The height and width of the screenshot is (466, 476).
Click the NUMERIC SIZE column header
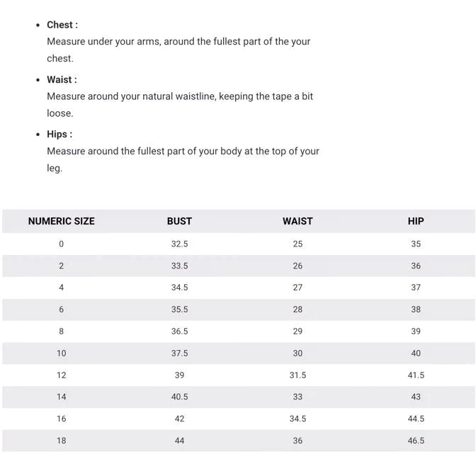point(61,221)
